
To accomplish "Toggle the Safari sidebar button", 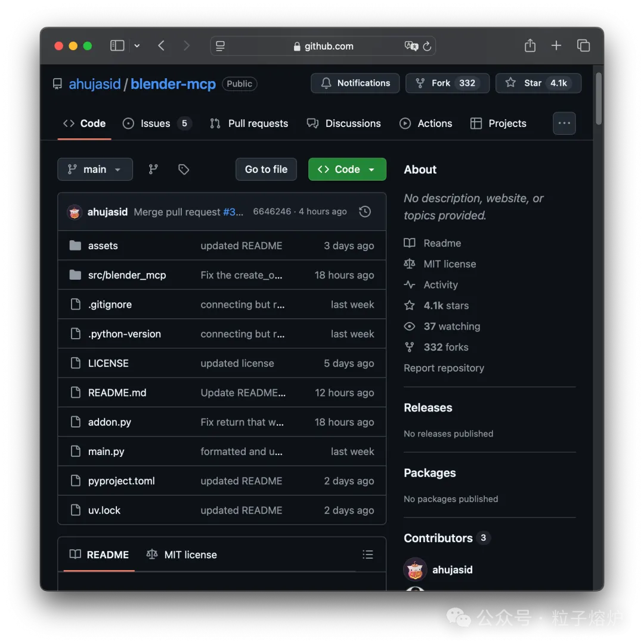I will (x=117, y=45).
